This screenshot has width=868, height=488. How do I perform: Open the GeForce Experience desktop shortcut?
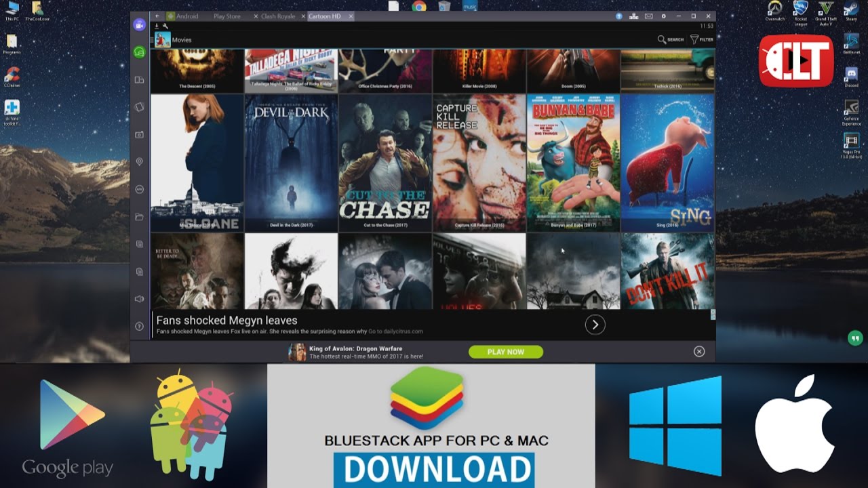click(x=851, y=113)
